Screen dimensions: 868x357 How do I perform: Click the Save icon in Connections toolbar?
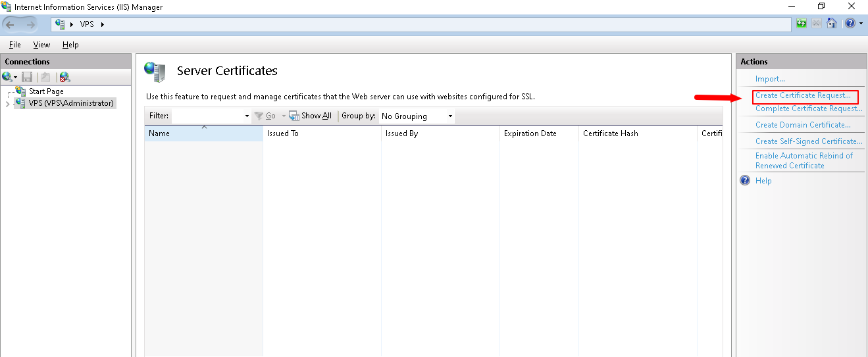point(27,77)
